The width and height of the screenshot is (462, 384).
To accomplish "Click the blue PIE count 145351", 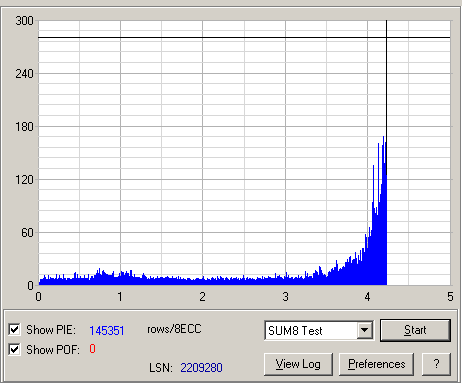I will pyautogui.click(x=107, y=330).
